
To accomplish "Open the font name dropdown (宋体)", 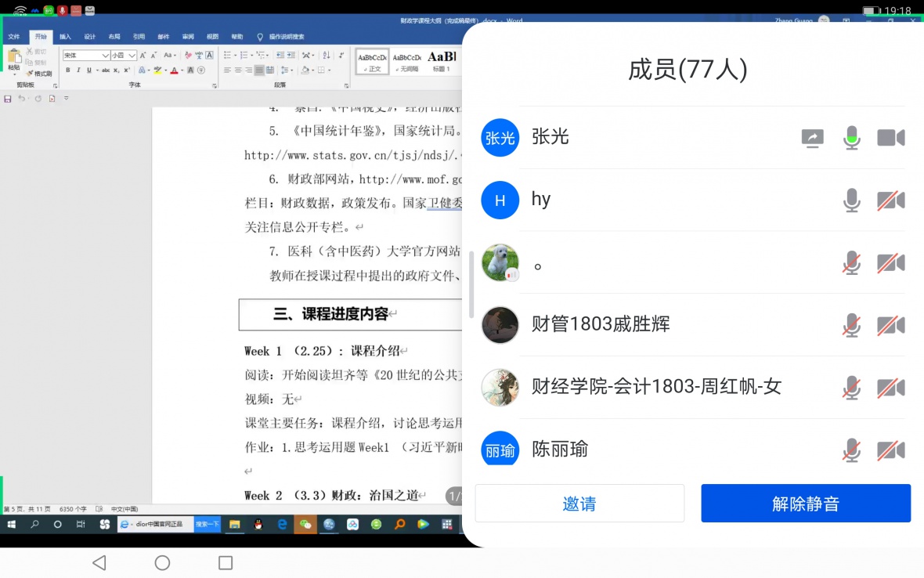I will 106,56.
